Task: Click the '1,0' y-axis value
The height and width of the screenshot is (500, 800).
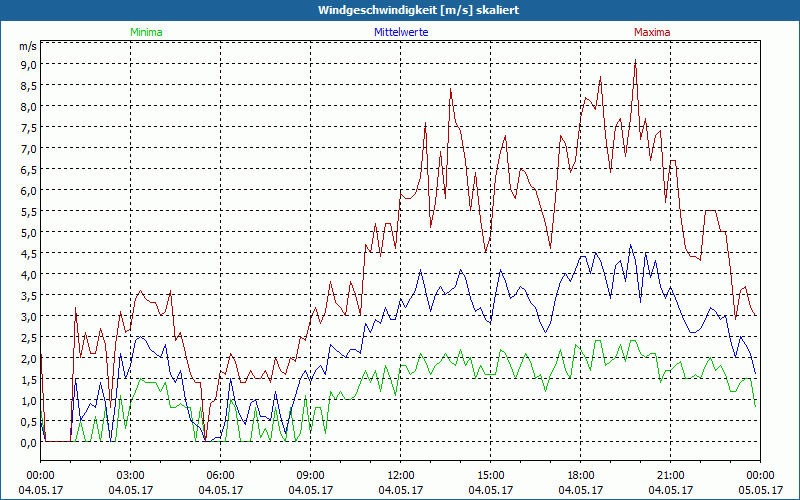Action: coord(28,400)
